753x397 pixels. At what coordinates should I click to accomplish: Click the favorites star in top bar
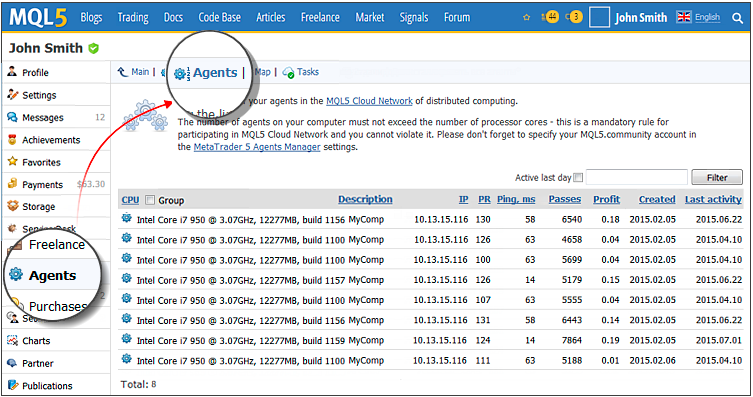[526, 17]
